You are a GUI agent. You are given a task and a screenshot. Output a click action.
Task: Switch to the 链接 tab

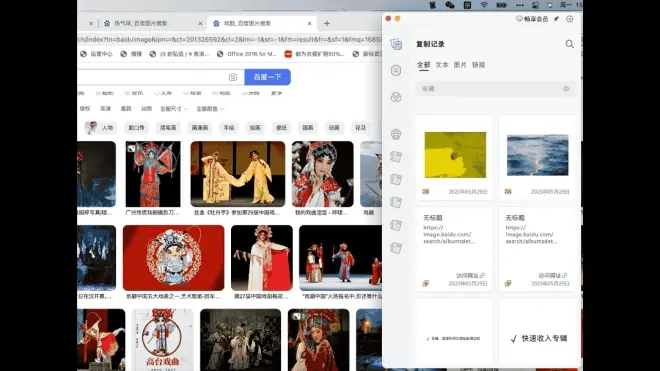(x=478, y=65)
